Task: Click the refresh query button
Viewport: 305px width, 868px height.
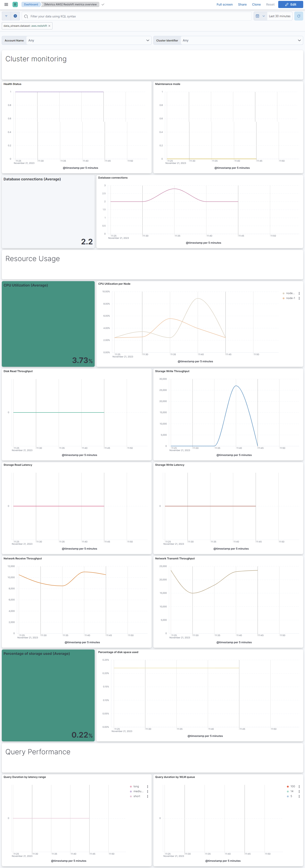Action: [298, 16]
